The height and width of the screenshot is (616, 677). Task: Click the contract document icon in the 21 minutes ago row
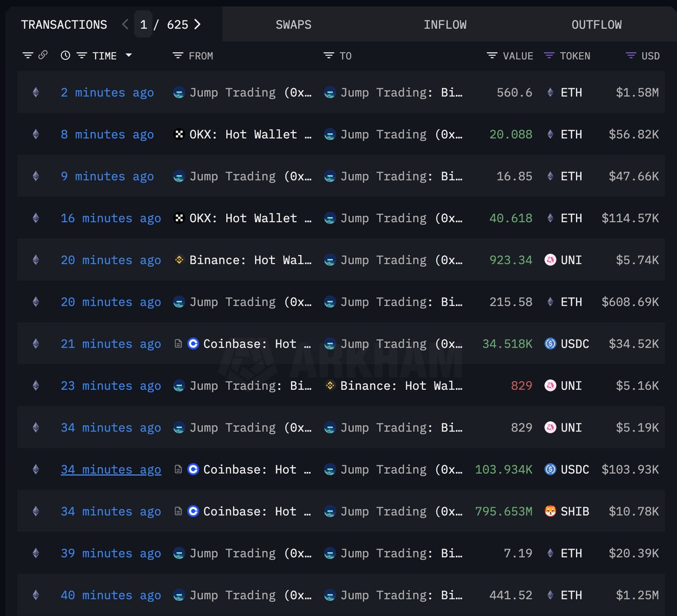click(x=178, y=344)
